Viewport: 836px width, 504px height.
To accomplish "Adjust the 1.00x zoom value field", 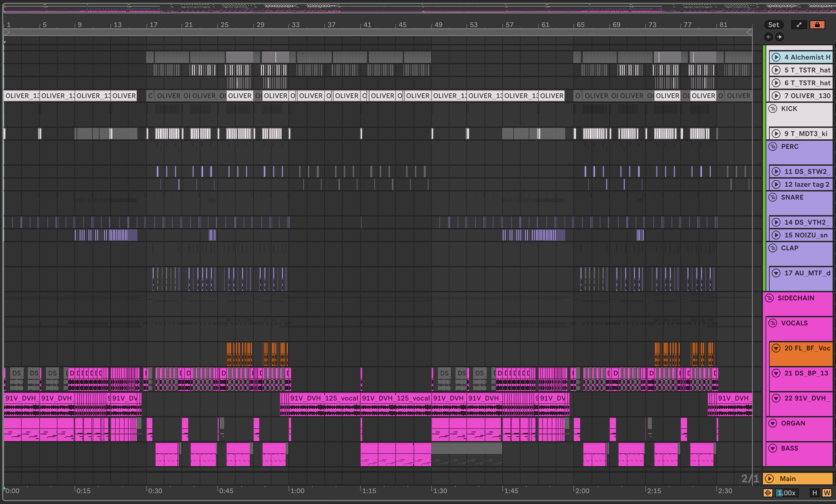I will click(x=787, y=493).
